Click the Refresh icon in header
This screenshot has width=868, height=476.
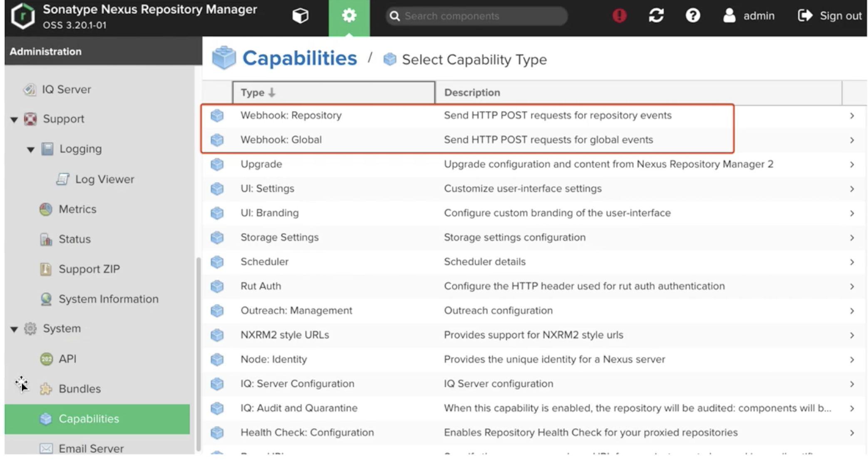(656, 16)
